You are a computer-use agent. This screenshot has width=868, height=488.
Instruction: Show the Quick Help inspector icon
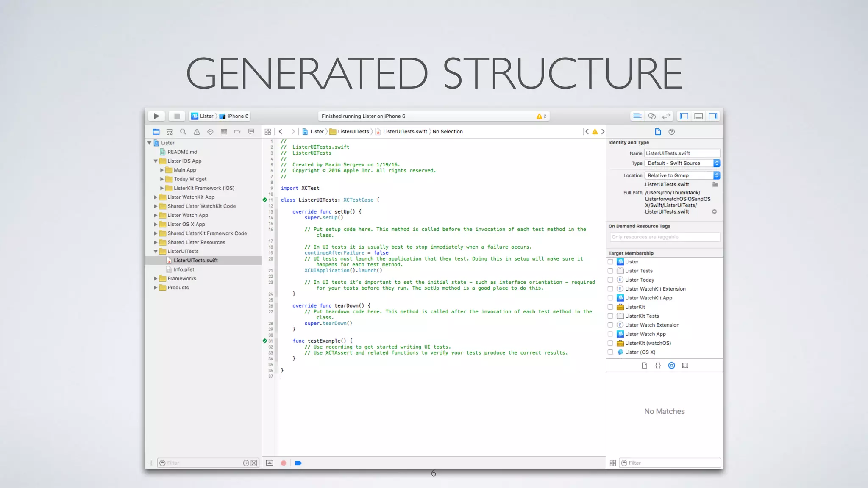coord(671,132)
